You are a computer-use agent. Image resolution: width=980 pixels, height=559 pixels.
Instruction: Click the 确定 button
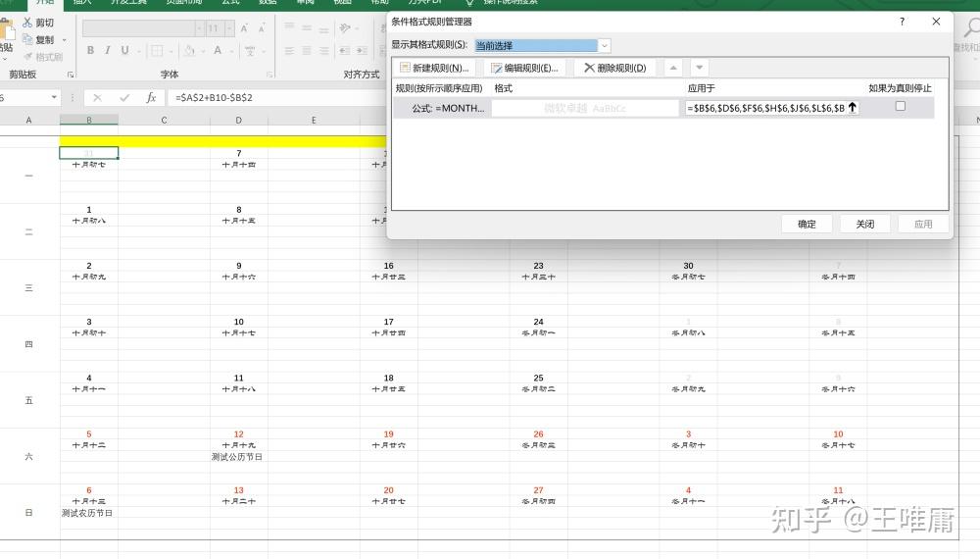click(x=807, y=224)
